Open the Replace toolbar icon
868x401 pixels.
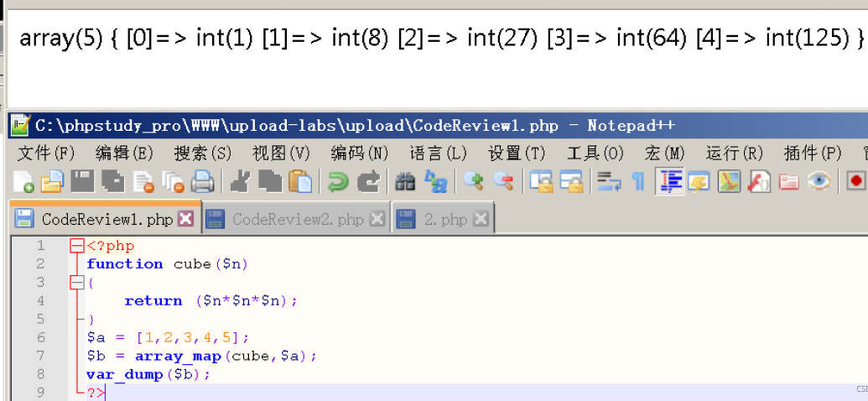coord(435,181)
